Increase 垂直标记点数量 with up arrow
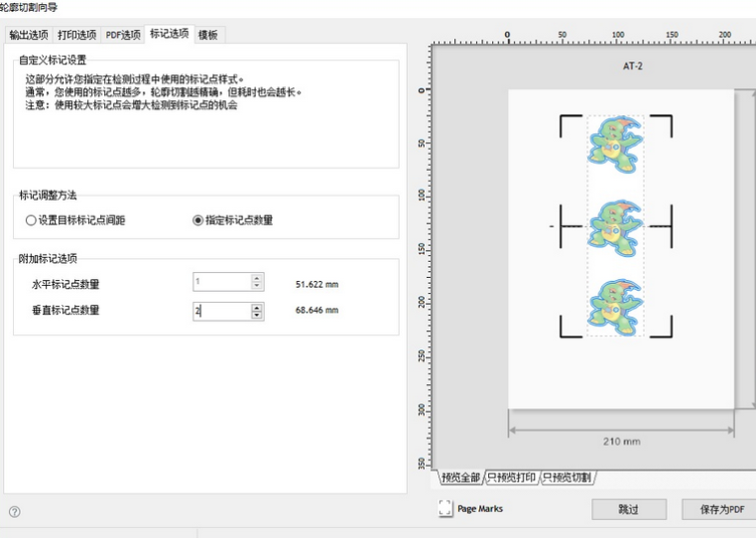 [257, 307]
